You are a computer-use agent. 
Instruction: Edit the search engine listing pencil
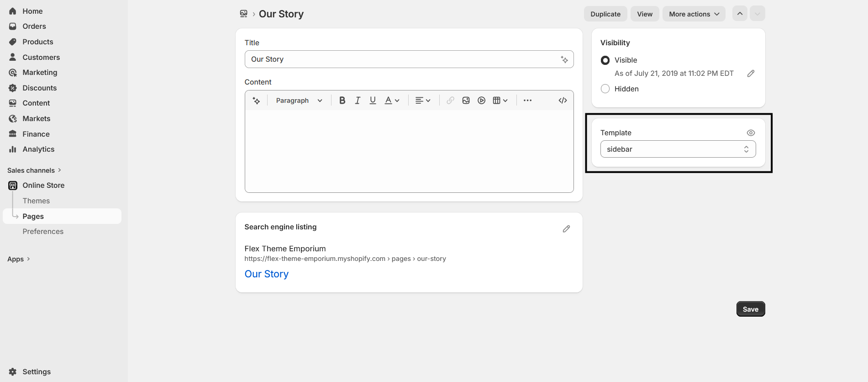click(566, 229)
